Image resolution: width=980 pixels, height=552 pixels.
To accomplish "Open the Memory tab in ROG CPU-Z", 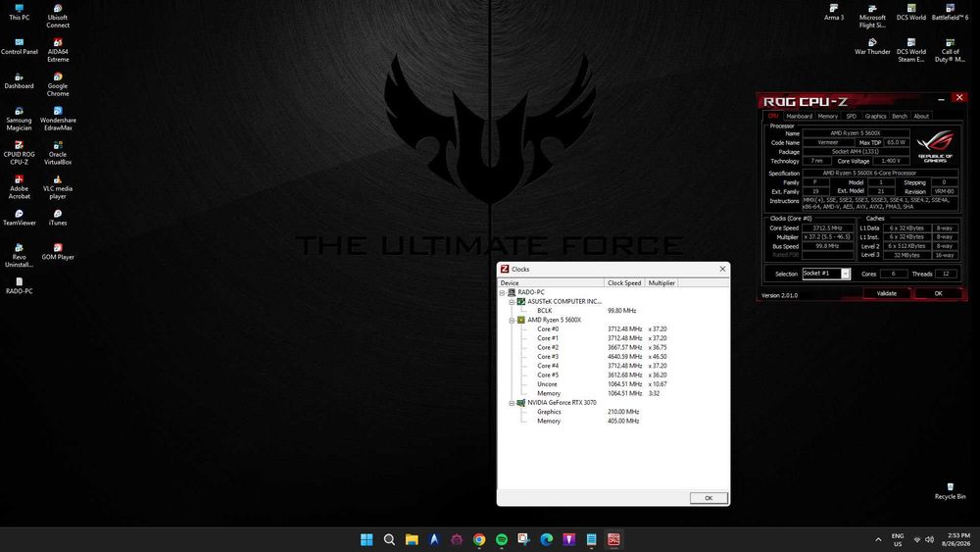I will coord(827,117).
